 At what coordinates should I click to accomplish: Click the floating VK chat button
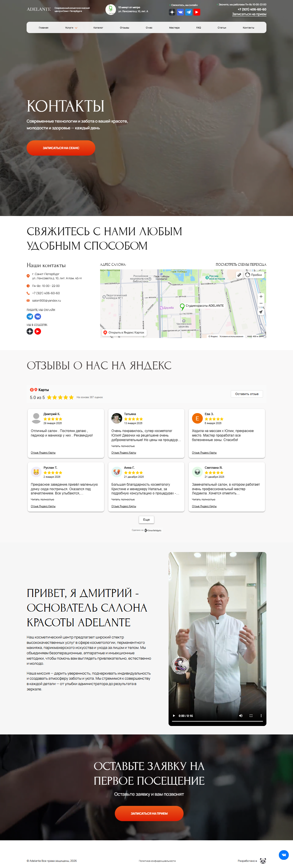[x=284, y=854]
